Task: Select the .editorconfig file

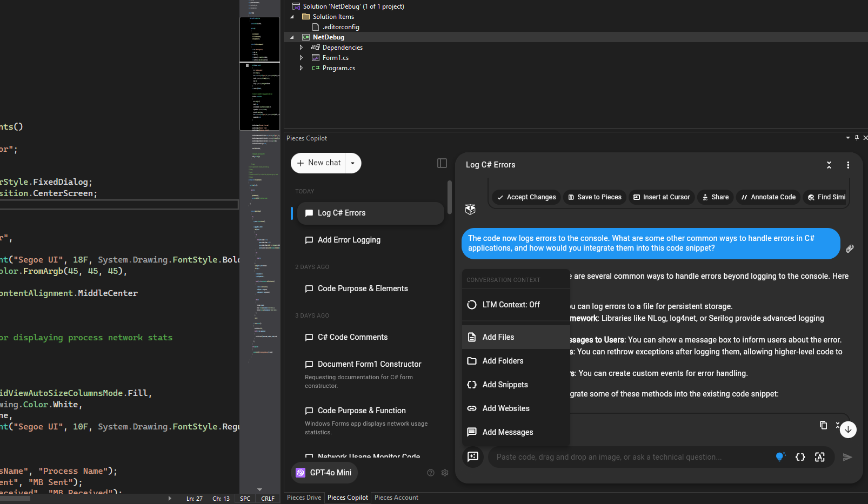Action: point(341,27)
